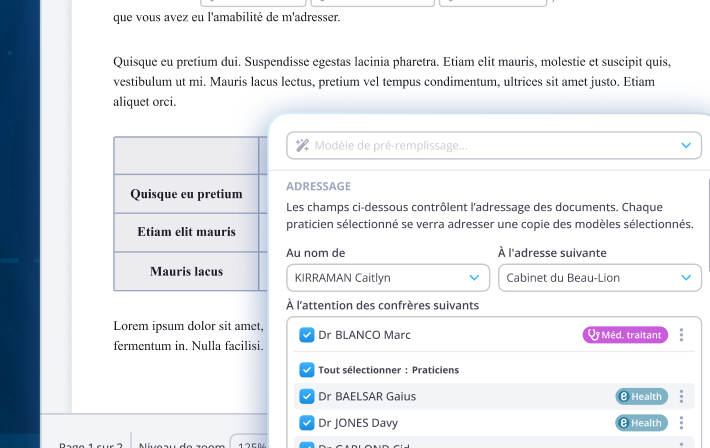This screenshot has height=448, width=710.
Task: Open options menu for Dr JONES Davy
Action: [681, 423]
